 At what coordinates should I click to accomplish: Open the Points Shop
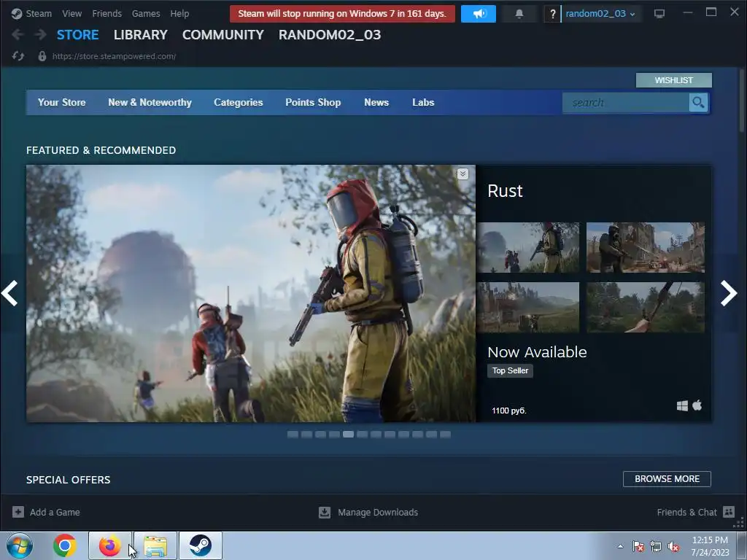point(313,102)
